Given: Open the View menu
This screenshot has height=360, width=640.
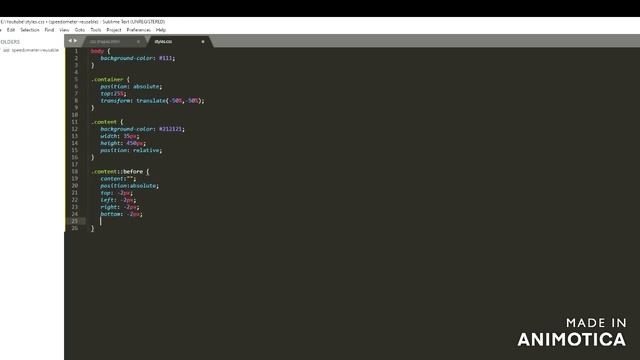Looking at the screenshot, I should point(64,30).
